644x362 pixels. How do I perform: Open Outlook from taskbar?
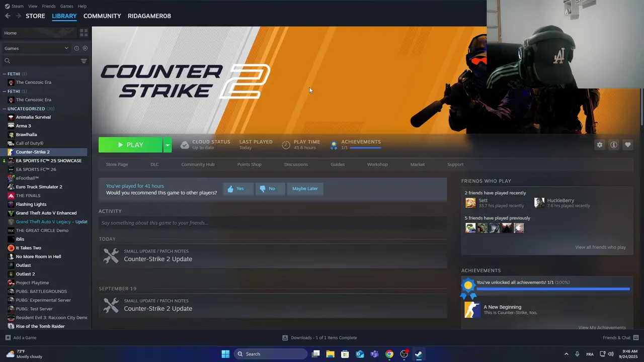[x=360, y=354]
